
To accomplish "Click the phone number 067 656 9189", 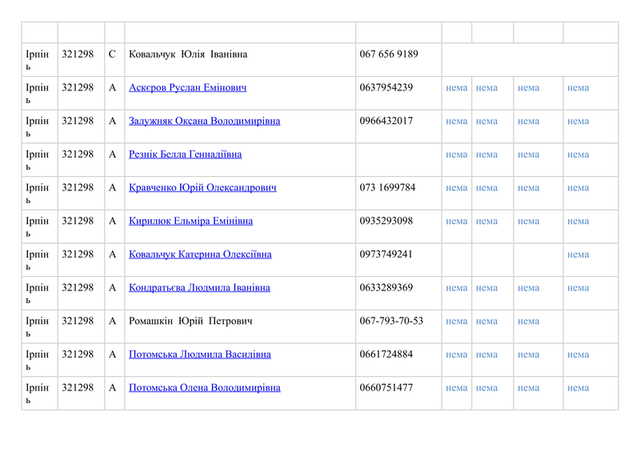I will pyautogui.click(x=388, y=54).
